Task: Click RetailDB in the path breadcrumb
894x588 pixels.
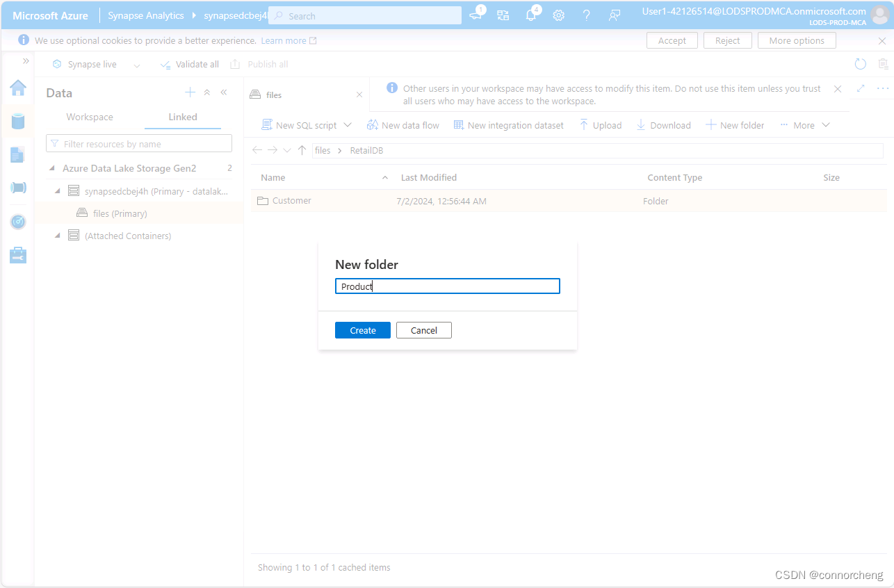Action: tap(366, 151)
